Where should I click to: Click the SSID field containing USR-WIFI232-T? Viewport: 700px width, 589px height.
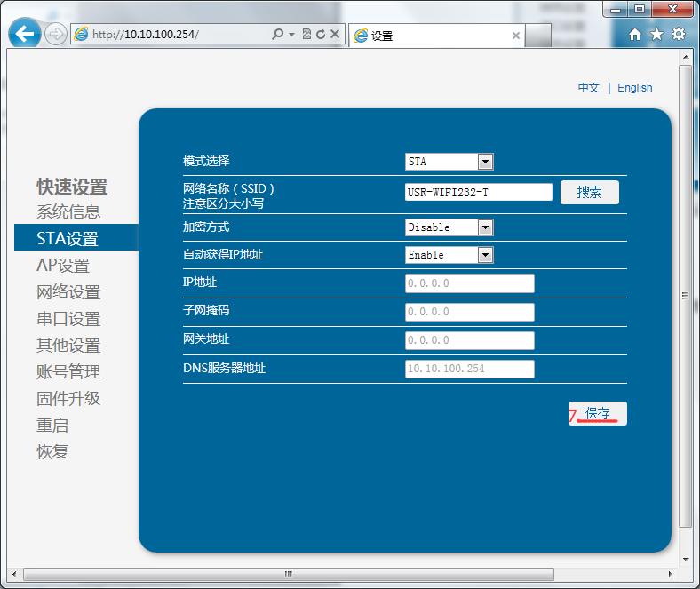(478, 192)
